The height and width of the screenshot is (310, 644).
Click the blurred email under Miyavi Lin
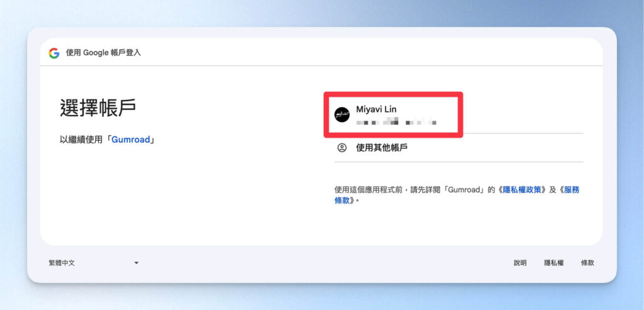396,122
